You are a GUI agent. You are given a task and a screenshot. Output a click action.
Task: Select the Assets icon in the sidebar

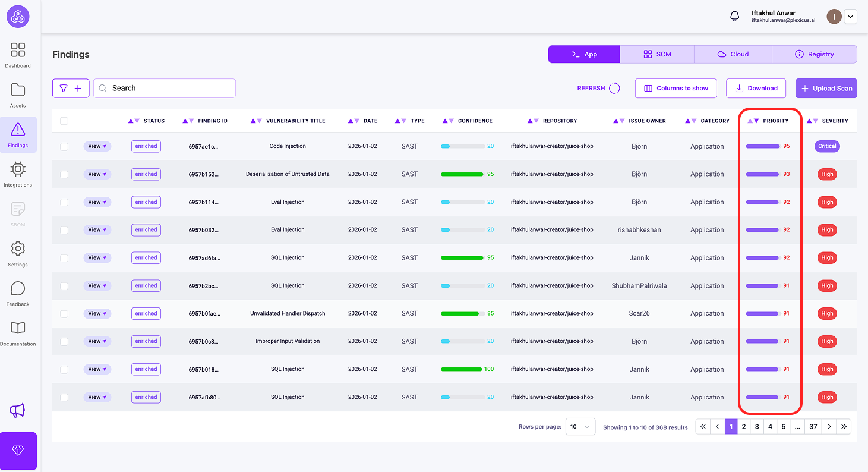coord(18,94)
